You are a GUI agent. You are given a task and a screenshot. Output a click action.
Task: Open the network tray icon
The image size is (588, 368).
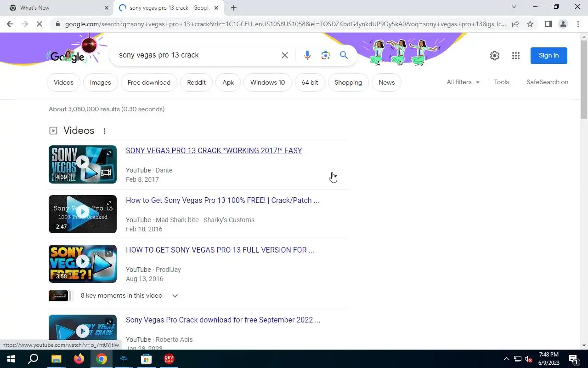(x=518, y=359)
